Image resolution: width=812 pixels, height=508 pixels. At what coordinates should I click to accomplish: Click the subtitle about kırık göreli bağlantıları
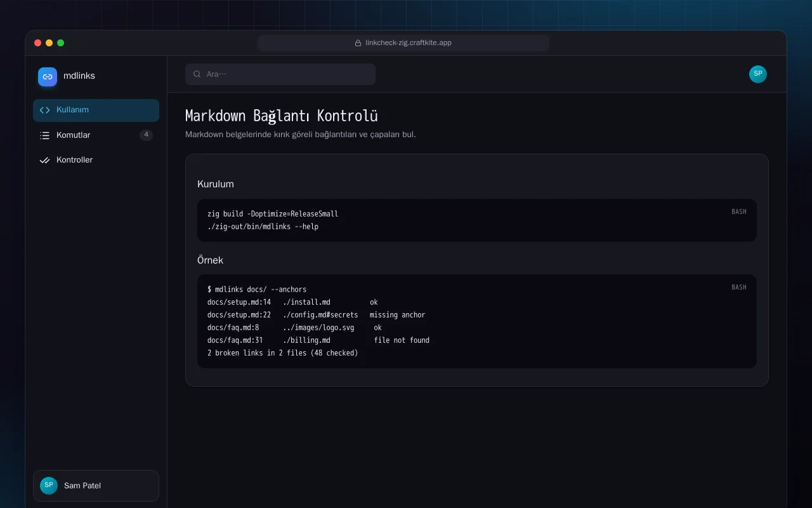(x=301, y=135)
